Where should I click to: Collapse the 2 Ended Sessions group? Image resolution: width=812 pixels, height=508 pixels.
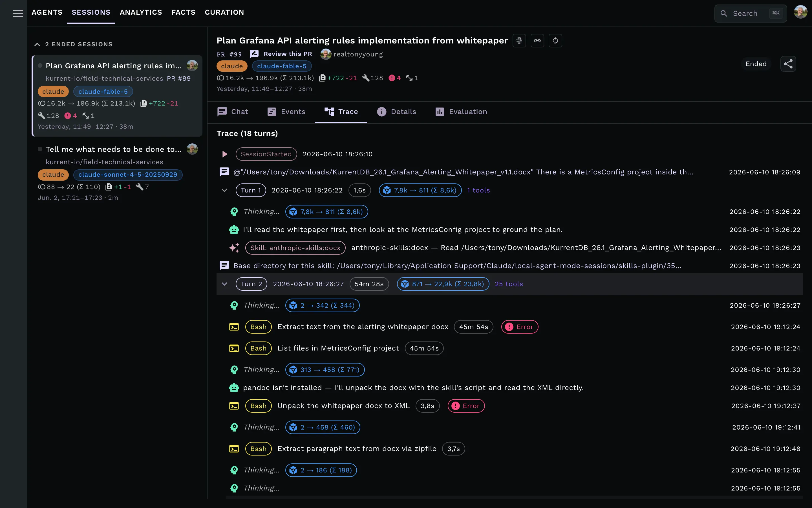click(37, 44)
